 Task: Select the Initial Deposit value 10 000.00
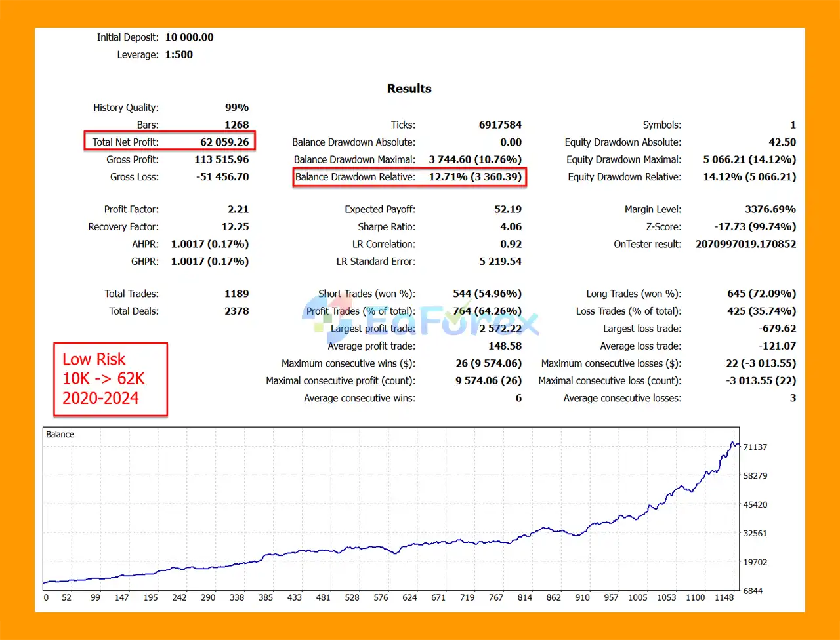point(189,37)
